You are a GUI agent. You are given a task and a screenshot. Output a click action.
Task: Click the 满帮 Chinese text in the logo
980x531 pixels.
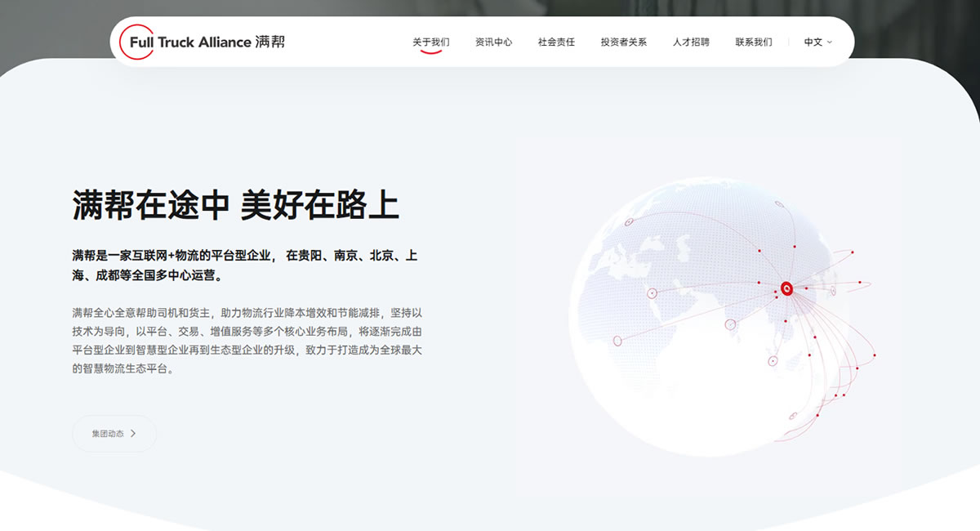pyautogui.click(x=270, y=42)
